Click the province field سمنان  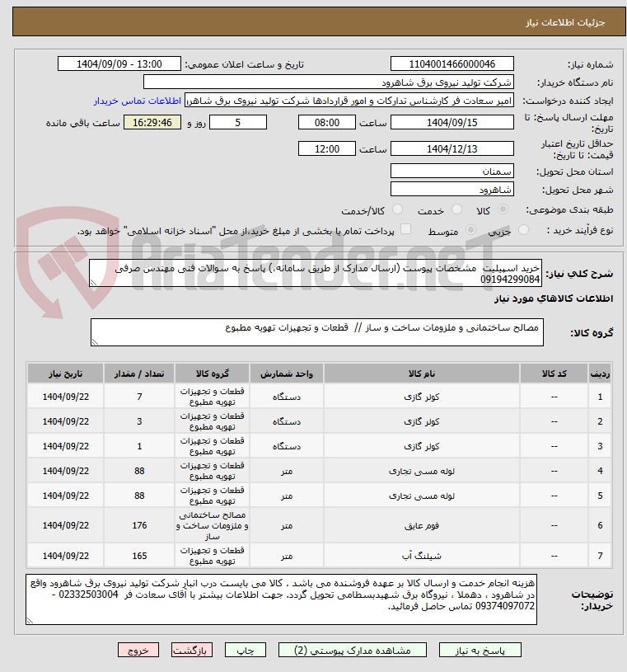coord(452,171)
